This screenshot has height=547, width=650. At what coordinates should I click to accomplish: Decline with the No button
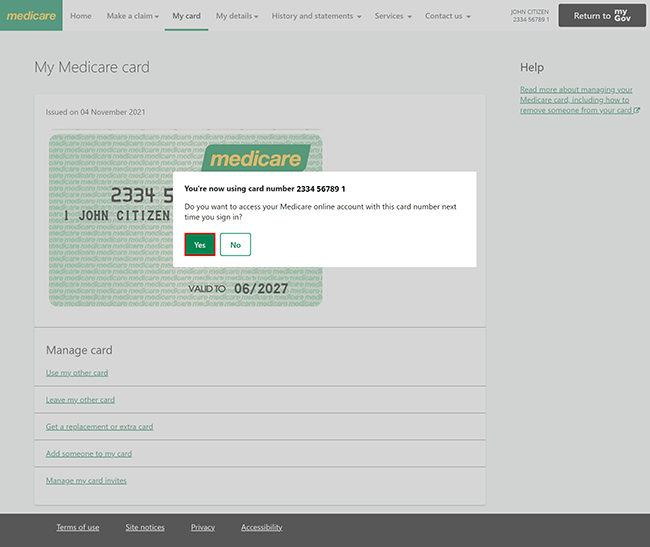point(235,244)
